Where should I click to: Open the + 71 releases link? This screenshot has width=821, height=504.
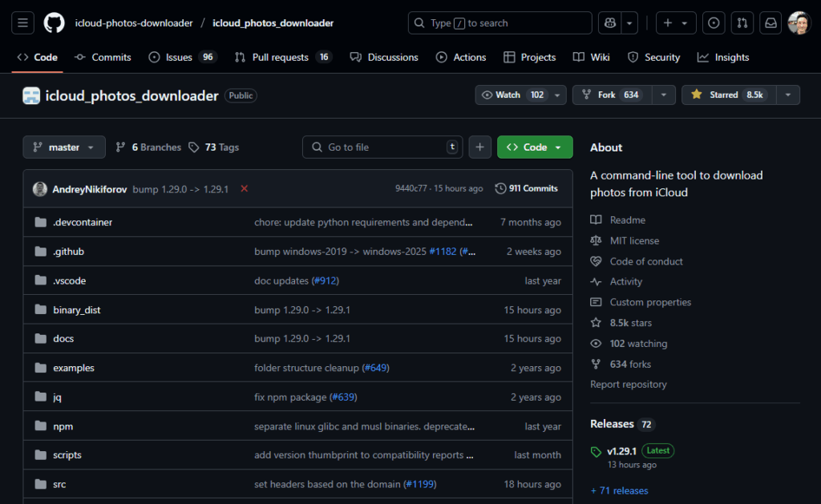coord(620,490)
